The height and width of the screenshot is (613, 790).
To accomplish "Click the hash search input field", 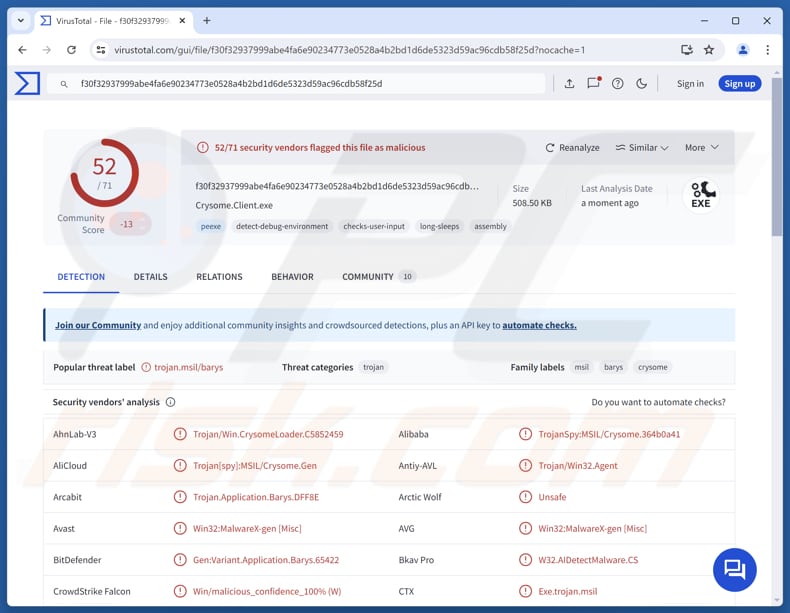I will (300, 84).
